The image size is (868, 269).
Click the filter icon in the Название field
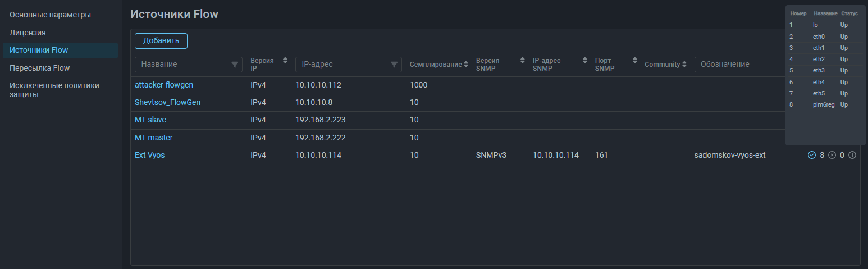click(x=235, y=65)
